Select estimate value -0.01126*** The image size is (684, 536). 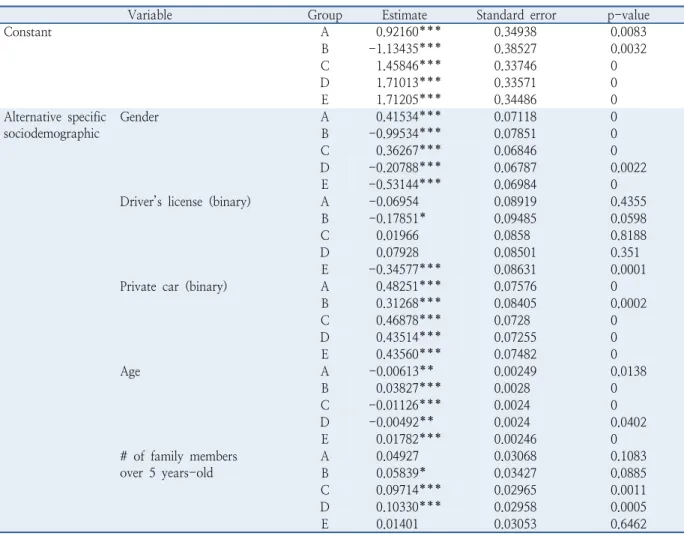tap(405, 406)
